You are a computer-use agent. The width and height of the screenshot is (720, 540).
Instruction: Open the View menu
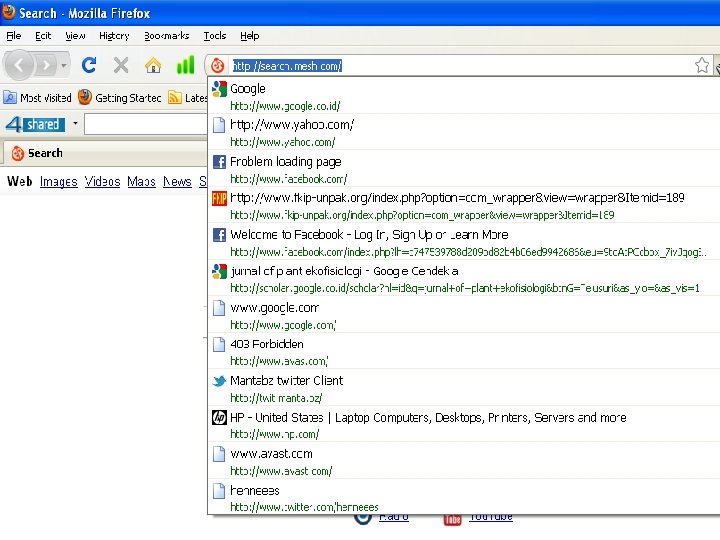click(75, 36)
